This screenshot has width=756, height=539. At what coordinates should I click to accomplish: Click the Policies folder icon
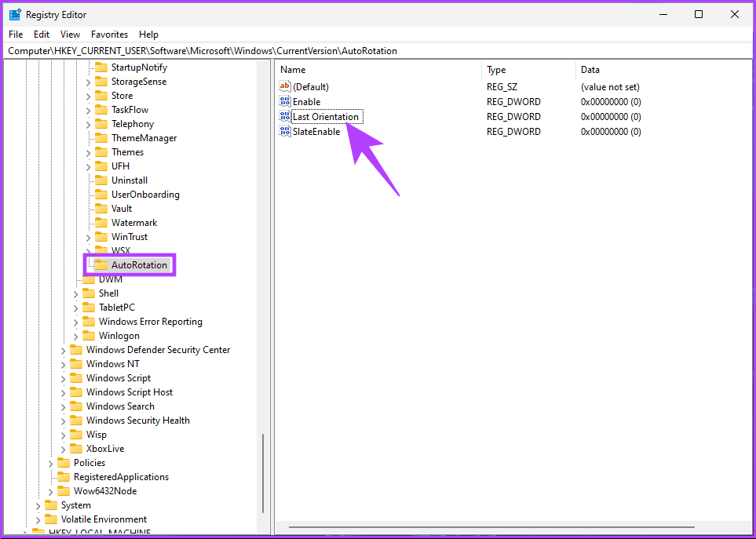64,463
